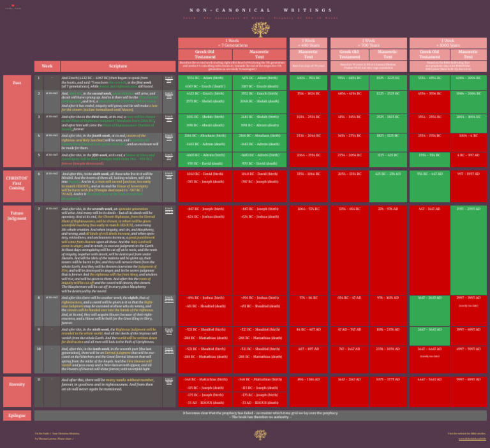Click the green '5554 BC - Adam (birth)' cell
The height and width of the screenshot is (448, 490).
(x=205, y=82)
